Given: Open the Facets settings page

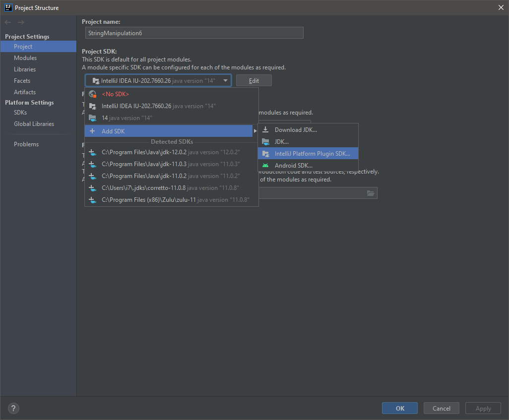Looking at the screenshot, I should pyautogui.click(x=38, y=80).
